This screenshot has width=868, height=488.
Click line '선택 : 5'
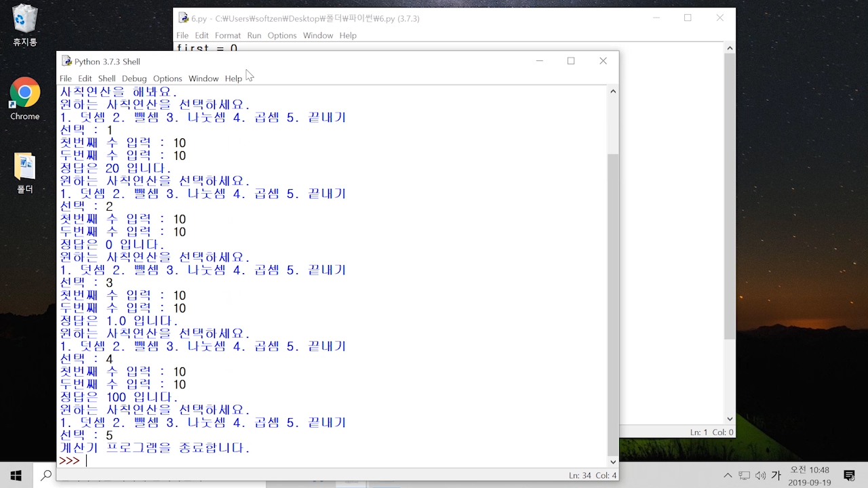86,435
